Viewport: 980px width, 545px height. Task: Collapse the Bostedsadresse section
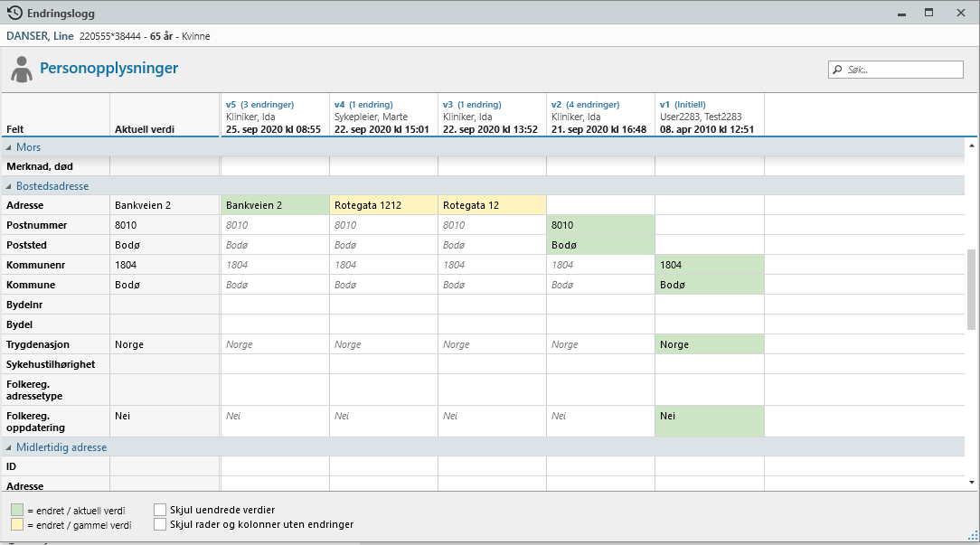11,186
